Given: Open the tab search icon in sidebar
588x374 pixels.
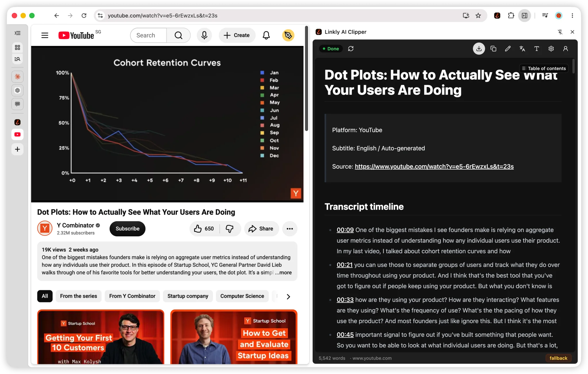Looking at the screenshot, I should tap(18, 59).
